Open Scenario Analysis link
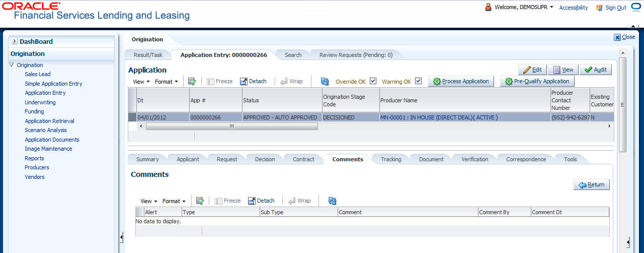This screenshot has width=644, height=253. [46, 130]
